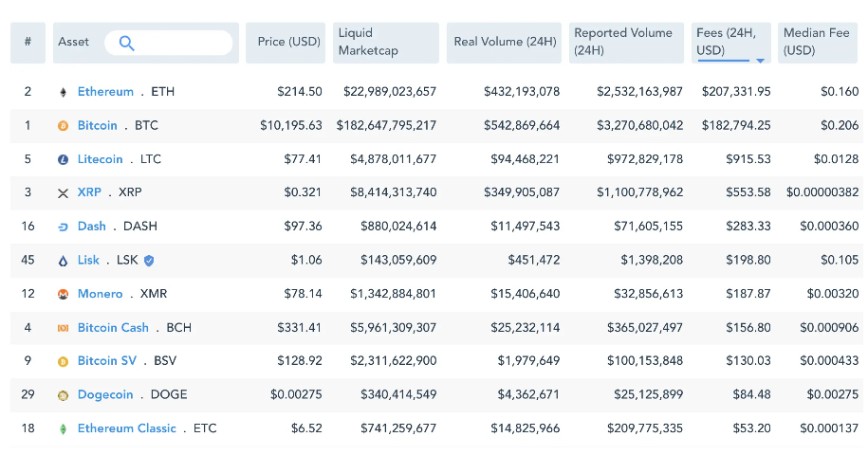Screen dimensions: 868x455
Task: Click the blue Litecoin coin icon
Action: [64, 160]
